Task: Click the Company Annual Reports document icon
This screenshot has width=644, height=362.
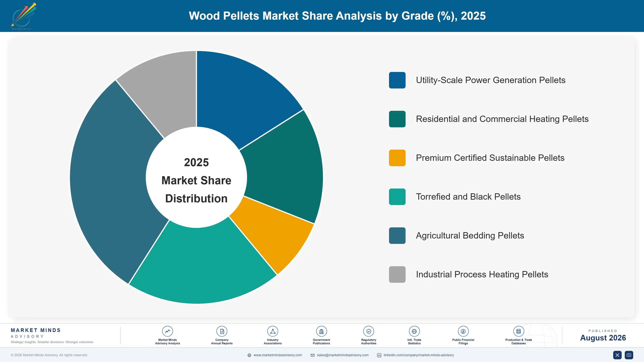Action: 222,331
